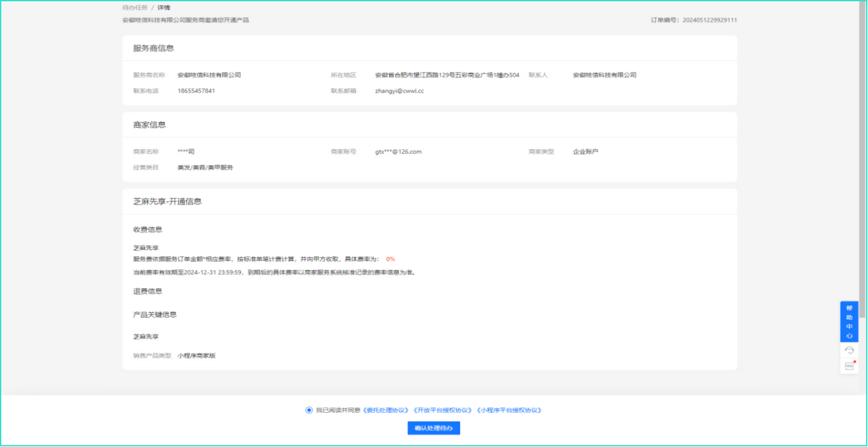Open the 开放平台授权协议 agreement link
This screenshot has height=447, width=868.
pyautogui.click(x=442, y=410)
